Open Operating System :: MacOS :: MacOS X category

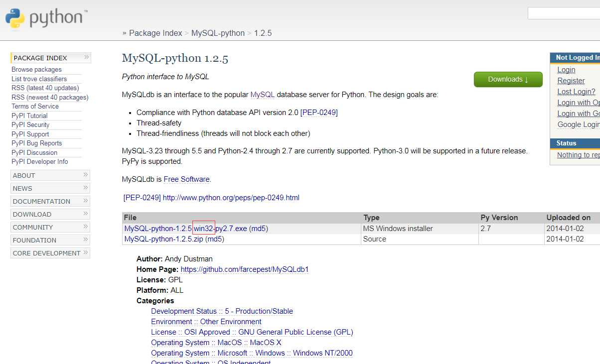[x=216, y=343]
